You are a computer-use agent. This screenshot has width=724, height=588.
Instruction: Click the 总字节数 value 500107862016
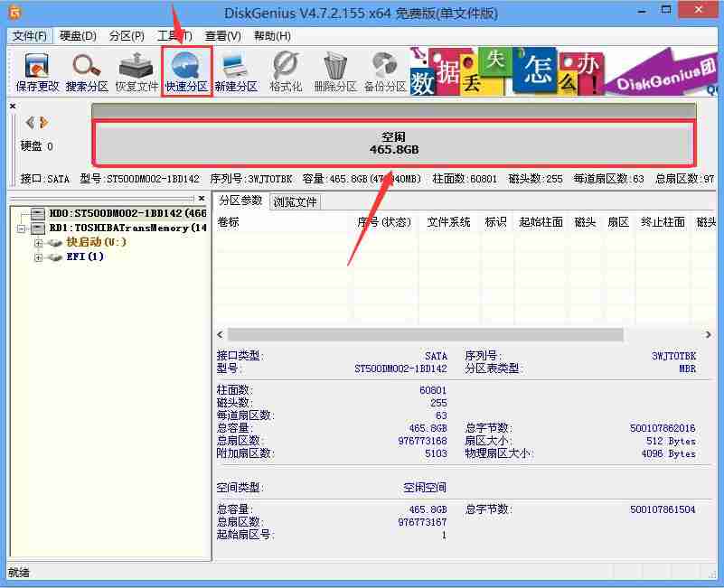click(x=663, y=428)
